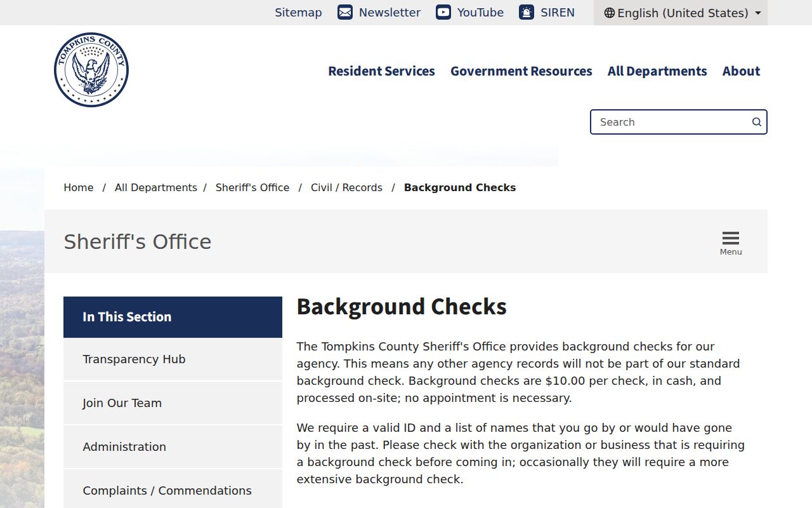Screen dimensions: 812x508
Task: Click the search magnifier icon
Action: point(757,122)
